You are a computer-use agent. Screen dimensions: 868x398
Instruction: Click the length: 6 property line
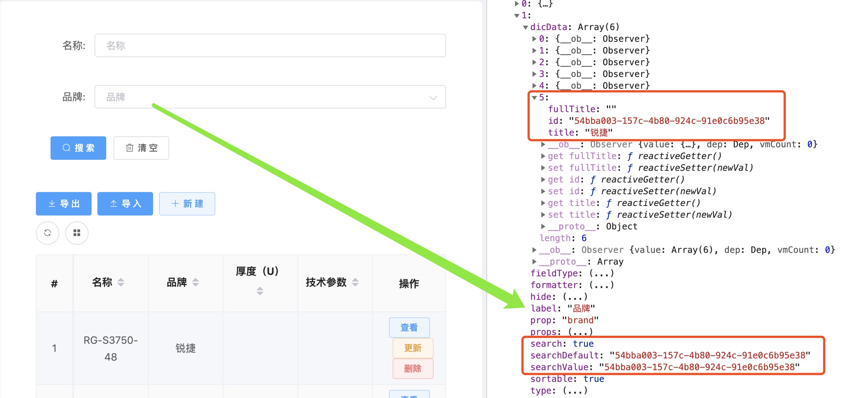pyautogui.click(x=563, y=238)
